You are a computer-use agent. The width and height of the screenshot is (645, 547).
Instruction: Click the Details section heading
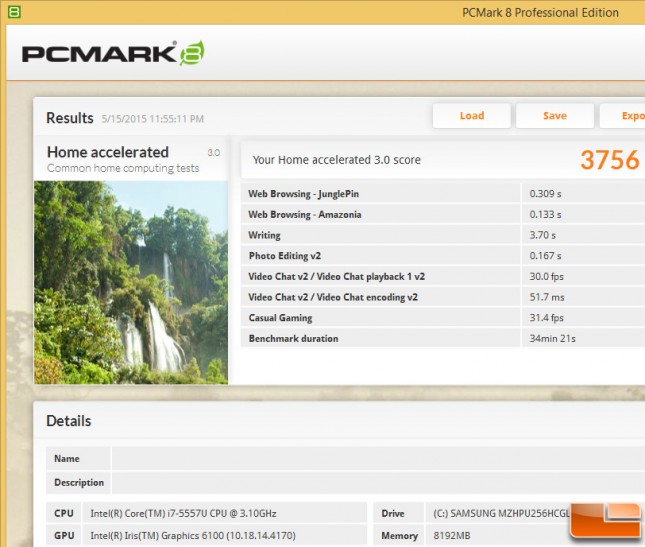tap(69, 421)
